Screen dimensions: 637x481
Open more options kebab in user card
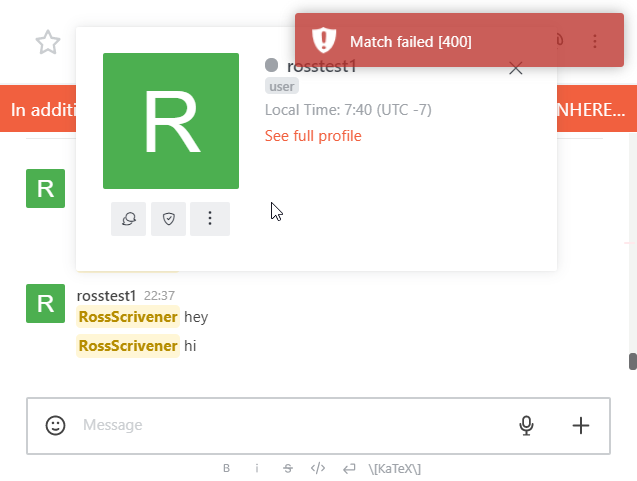tap(210, 219)
